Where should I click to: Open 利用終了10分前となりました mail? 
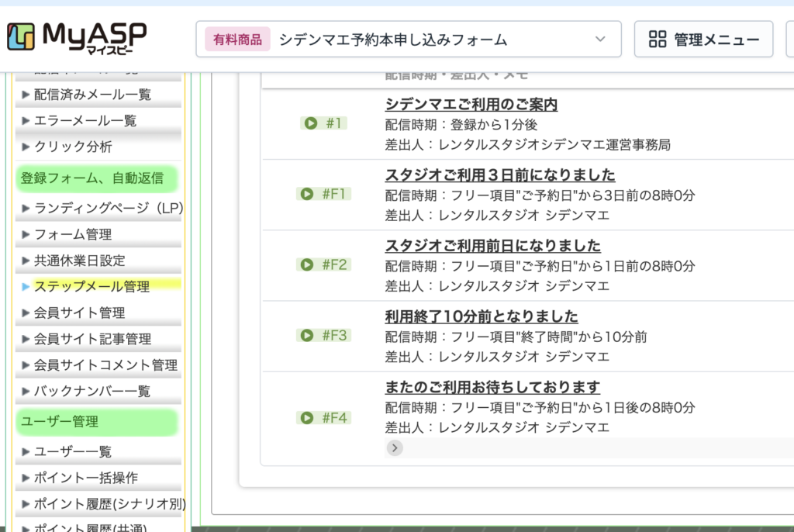tap(481, 316)
